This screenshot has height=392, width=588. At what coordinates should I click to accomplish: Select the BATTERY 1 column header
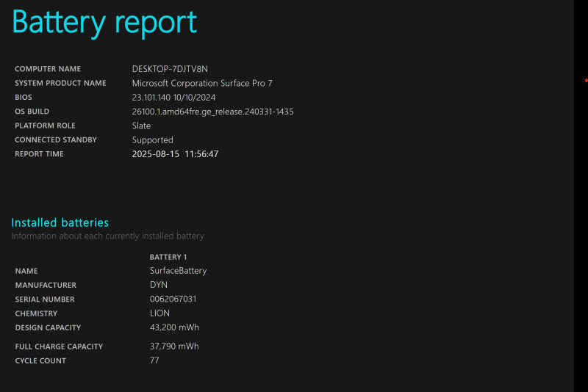[168, 257]
